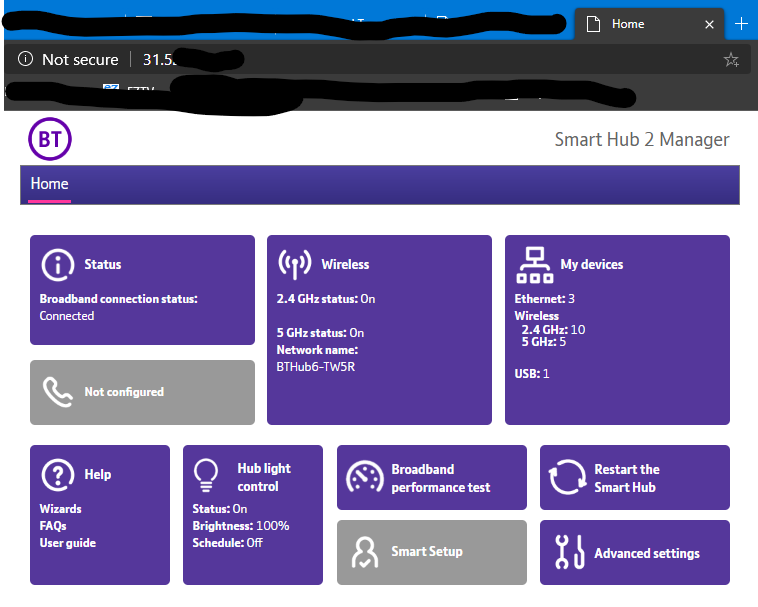Click the Smart Hub 2 Manager title
This screenshot has height=607, width=758.
pyautogui.click(x=641, y=140)
